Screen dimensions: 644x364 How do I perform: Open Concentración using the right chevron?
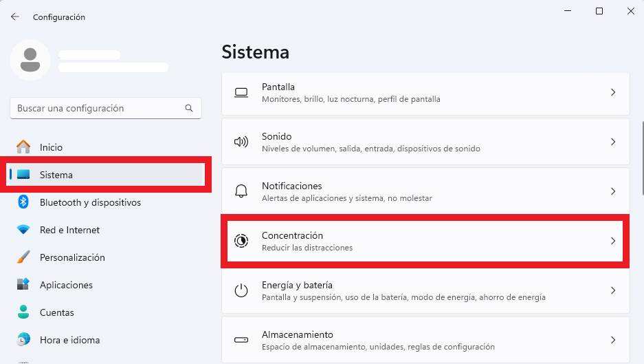click(613, 241)
